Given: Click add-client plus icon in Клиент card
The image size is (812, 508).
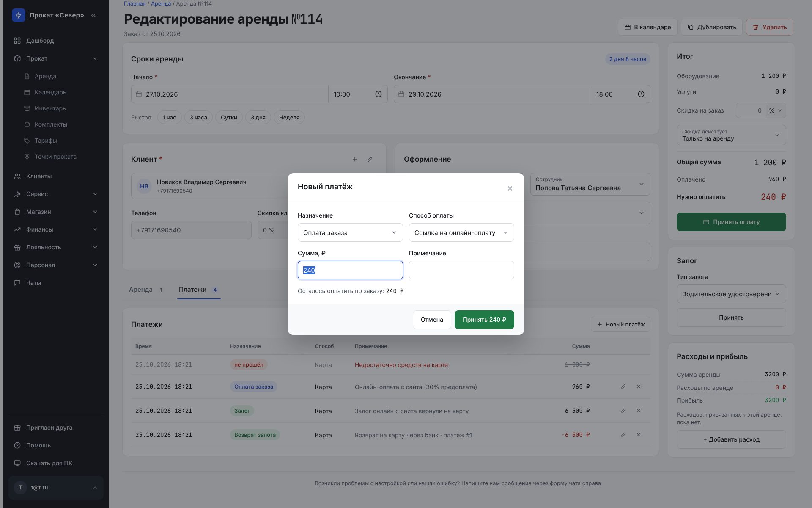Looking at the screenshot, I should (x=355, y=159).
